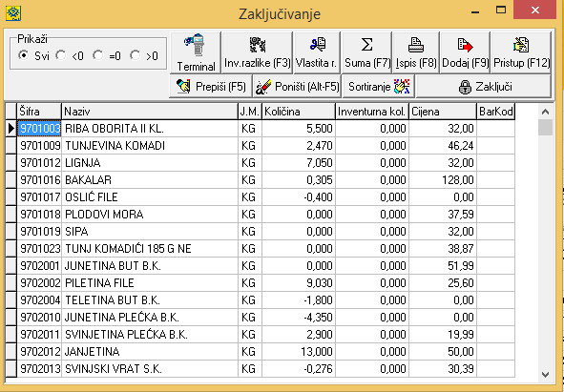Open the Sortiranje sorting button
Viewport: 564px width, 392px height.
tap(379, 86)
